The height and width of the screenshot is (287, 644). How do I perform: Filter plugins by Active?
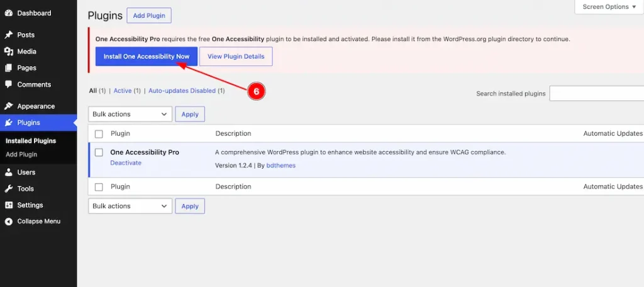pos(123,91)
